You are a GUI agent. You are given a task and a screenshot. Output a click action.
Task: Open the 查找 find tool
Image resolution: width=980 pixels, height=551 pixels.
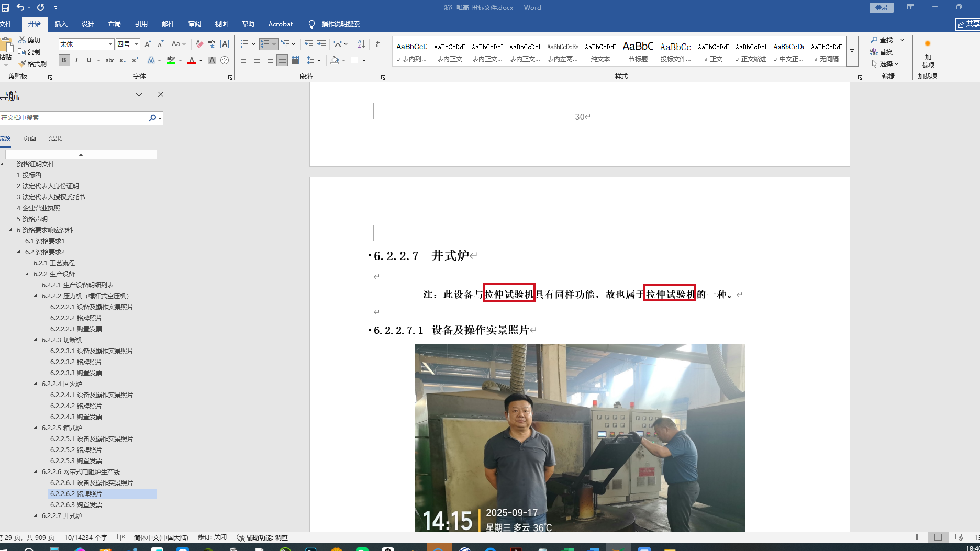pos(882,40)
